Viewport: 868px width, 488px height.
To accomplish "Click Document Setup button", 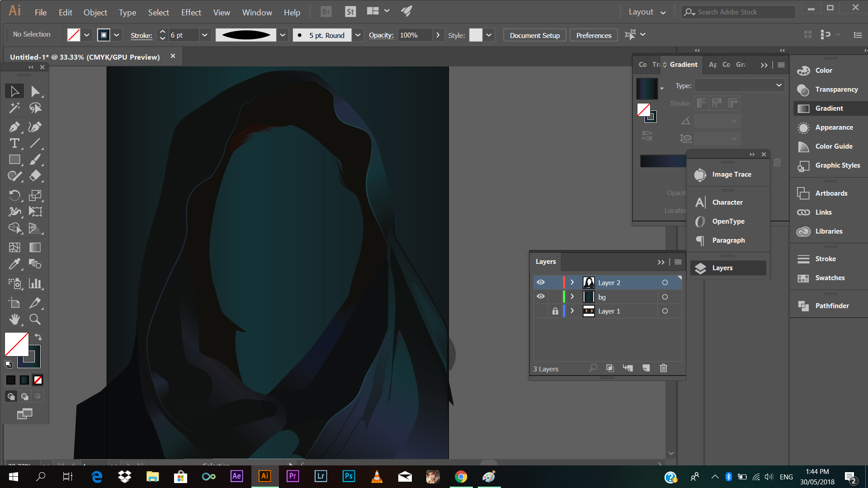I will (x=535, y=35).
